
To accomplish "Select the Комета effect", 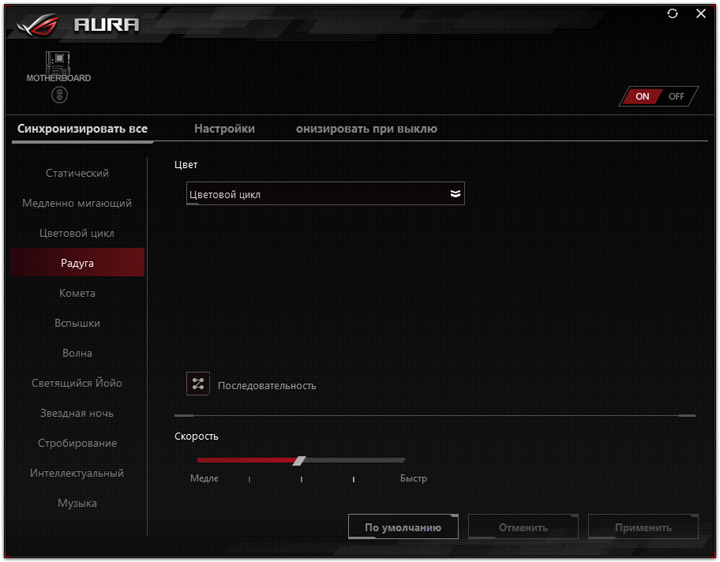I will [x=77, y=293].
